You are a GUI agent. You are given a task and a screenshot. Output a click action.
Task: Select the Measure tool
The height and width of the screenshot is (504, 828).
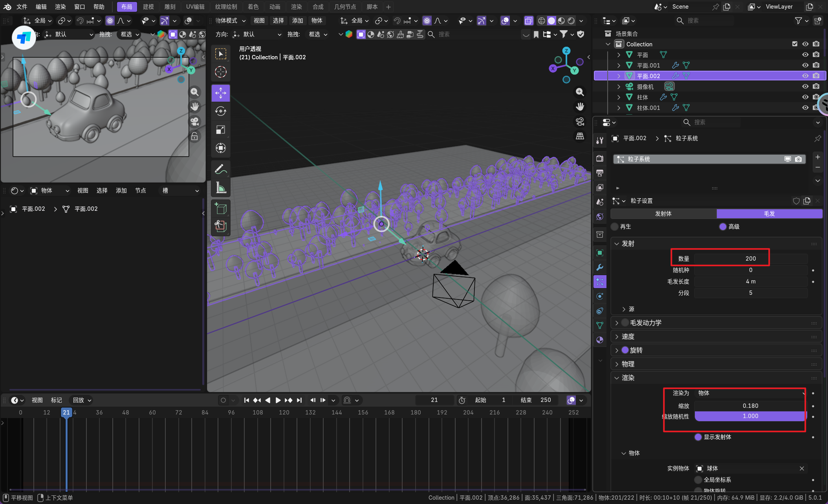(x=220, y=188)
